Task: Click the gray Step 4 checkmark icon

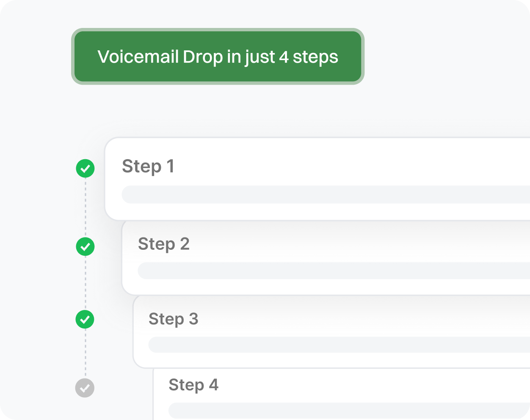Action: [x=85, y=388]
